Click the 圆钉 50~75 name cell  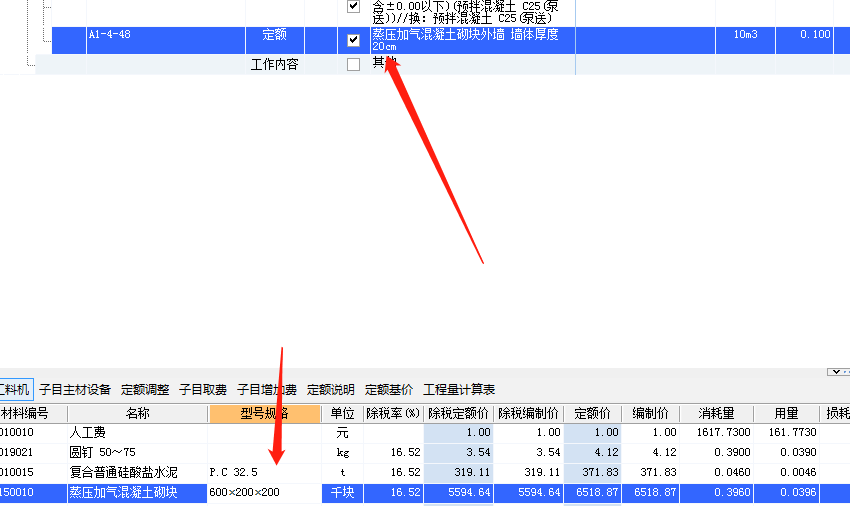pyautogui.click(x=138, y=452)
